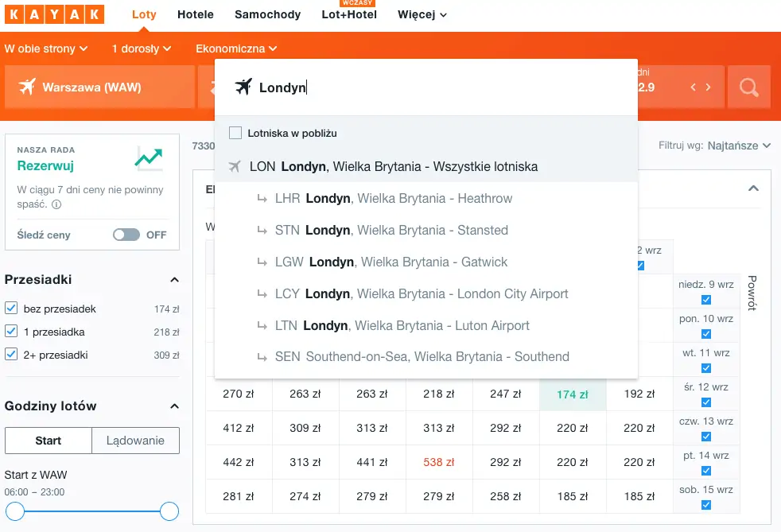Open the Ekonomiczna class dropdown
Screen dimensions: 781x532
click(x=236, y=49)
